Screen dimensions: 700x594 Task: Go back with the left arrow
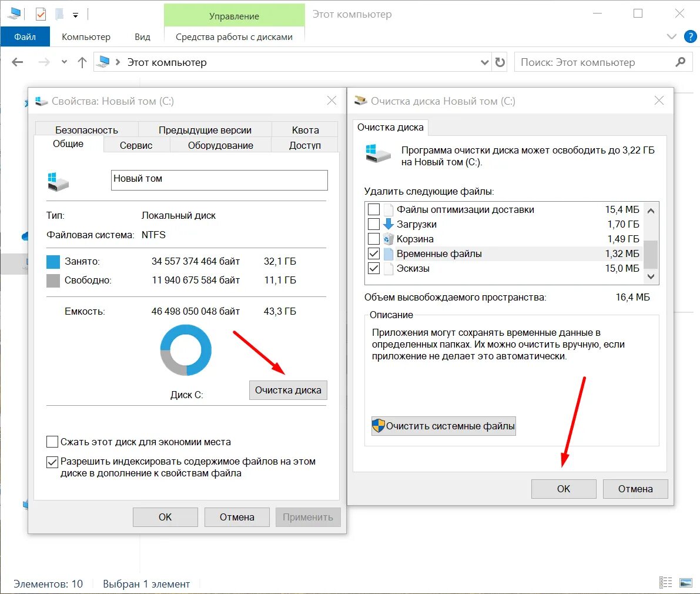tap(18, 62)
